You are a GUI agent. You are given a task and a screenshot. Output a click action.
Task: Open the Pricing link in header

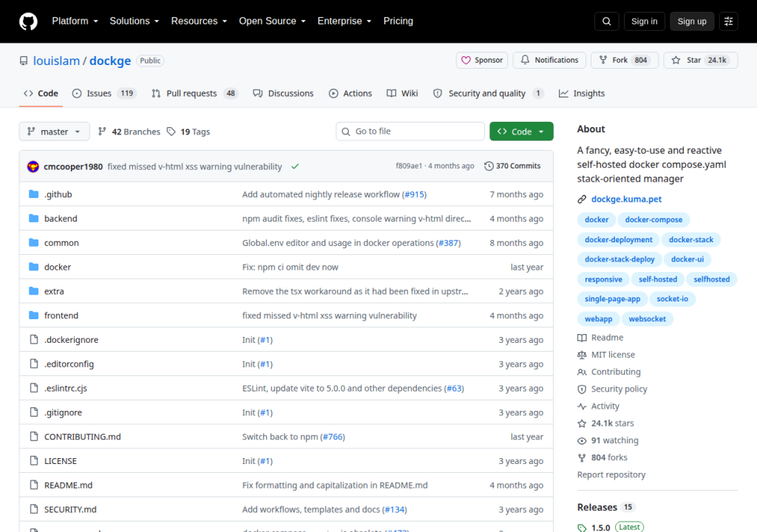(x=398, y=21)
